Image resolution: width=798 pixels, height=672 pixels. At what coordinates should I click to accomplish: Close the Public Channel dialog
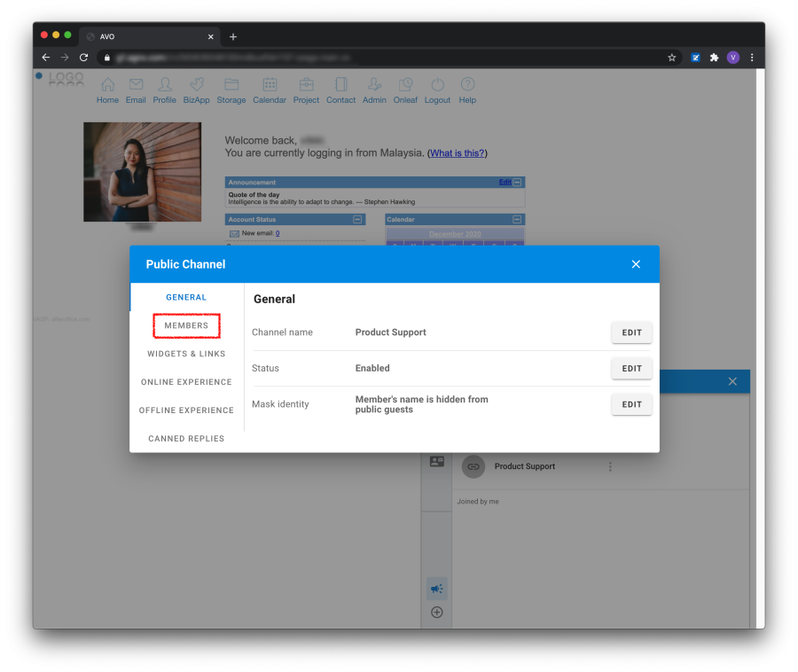(x=636, y=264)
